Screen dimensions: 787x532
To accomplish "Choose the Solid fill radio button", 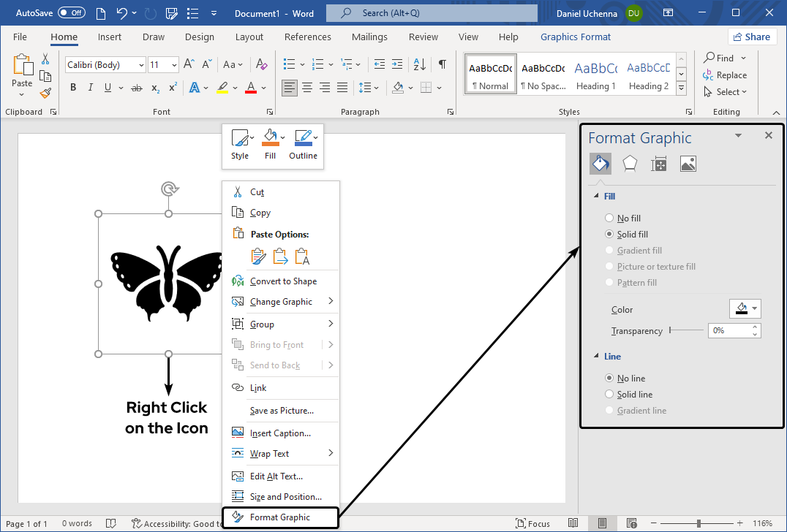I will coord(608,234).
